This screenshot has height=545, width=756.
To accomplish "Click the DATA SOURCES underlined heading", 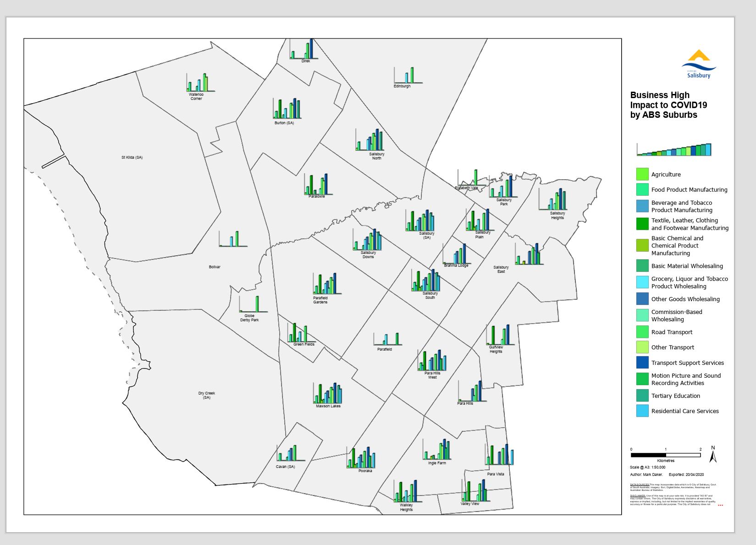I will [x=640, y=484].
